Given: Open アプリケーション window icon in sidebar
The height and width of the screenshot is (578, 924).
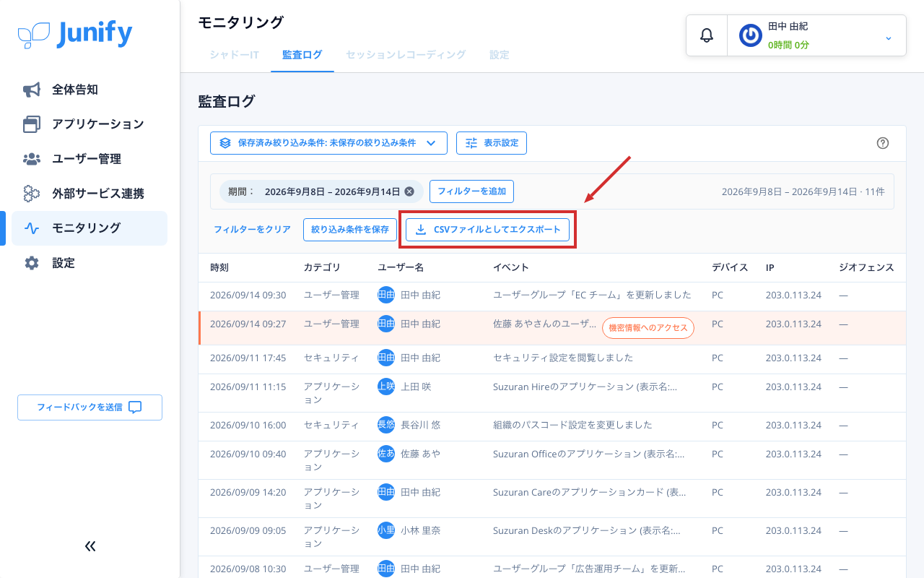Looking at the screenshot, I should point(32,124).
